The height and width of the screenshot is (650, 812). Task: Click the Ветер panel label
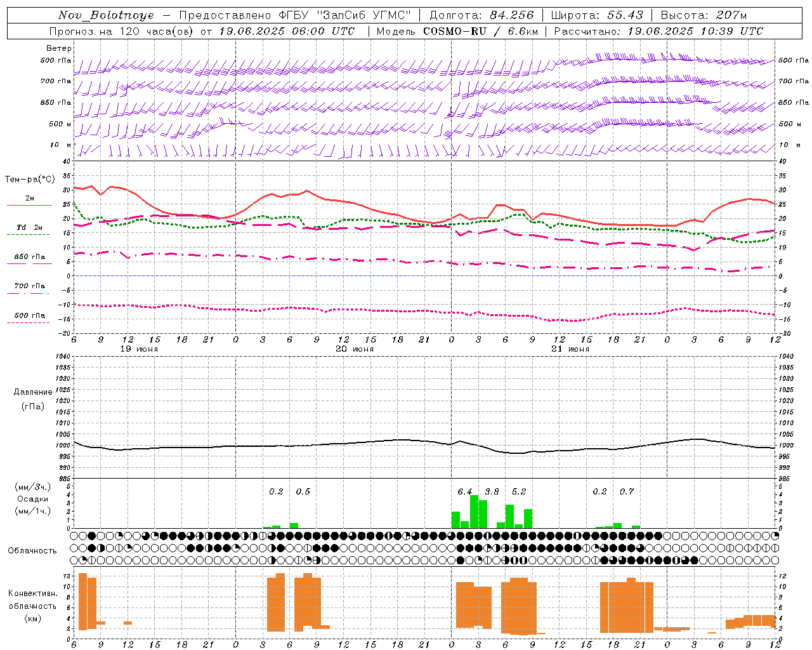pyautogui.click(x=58, y=48)
